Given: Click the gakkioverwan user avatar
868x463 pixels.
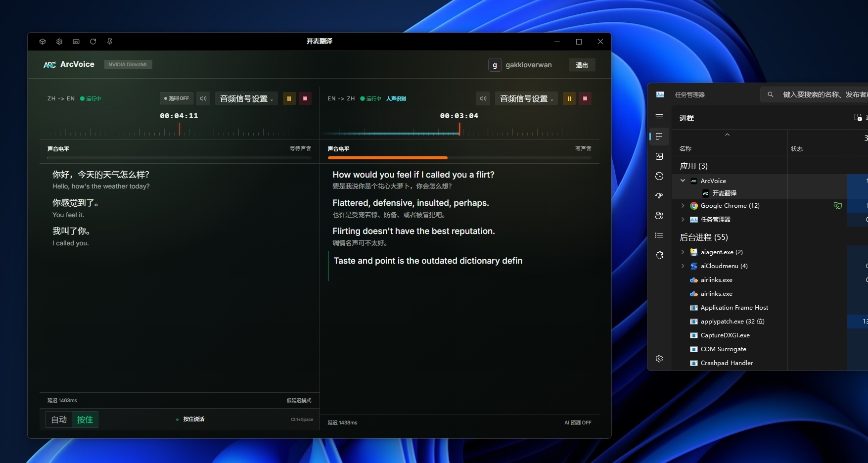Looking at the screenshot, I should pos(495,65).
